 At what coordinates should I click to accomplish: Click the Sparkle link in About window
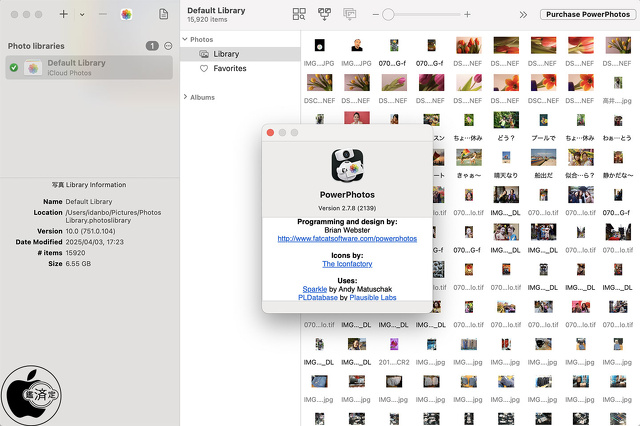tap(316, 288)
